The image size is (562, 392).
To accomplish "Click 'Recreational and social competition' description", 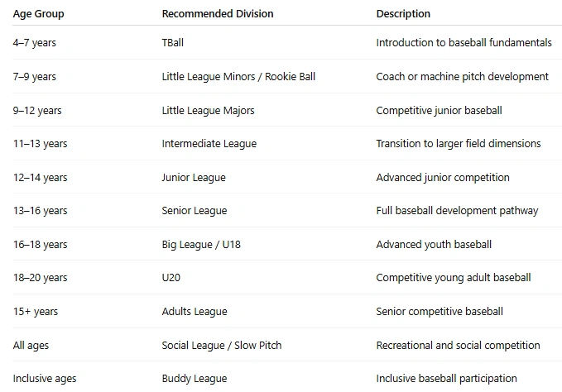I will pos(458,345).
